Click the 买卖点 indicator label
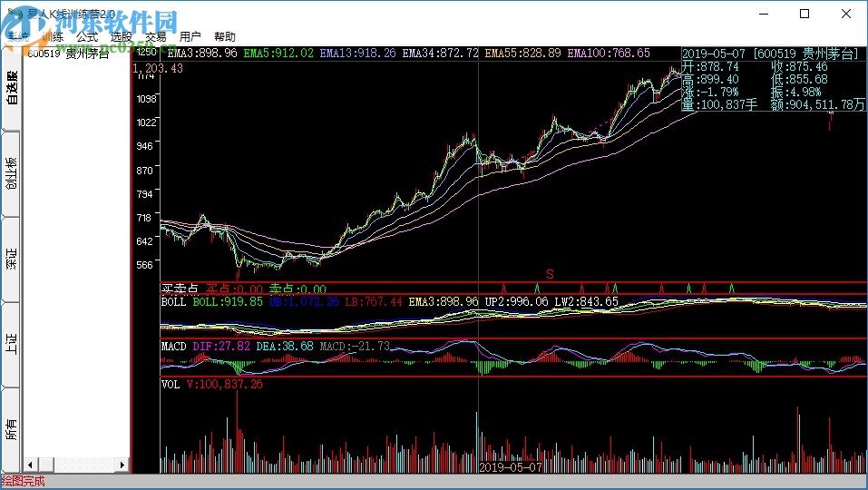The width and height of the screenshot is (868, 490). 180,289
